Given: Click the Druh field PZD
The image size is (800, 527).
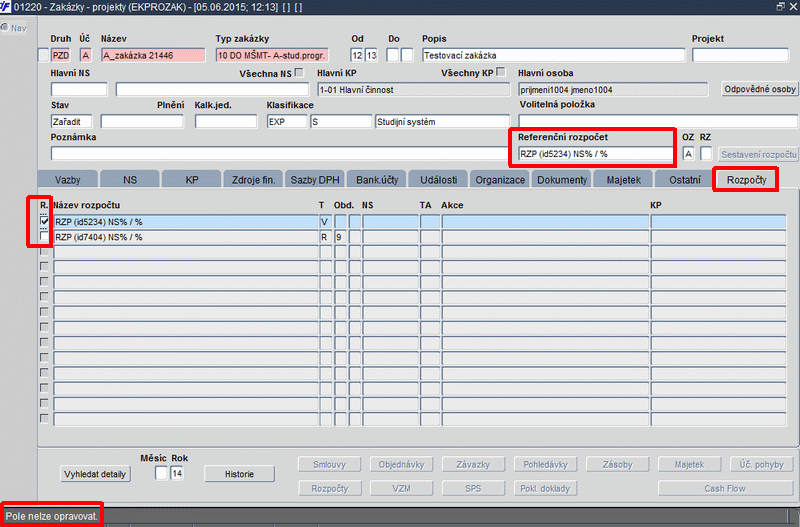Looking at the screenshot, I should [x=61, y=55].
